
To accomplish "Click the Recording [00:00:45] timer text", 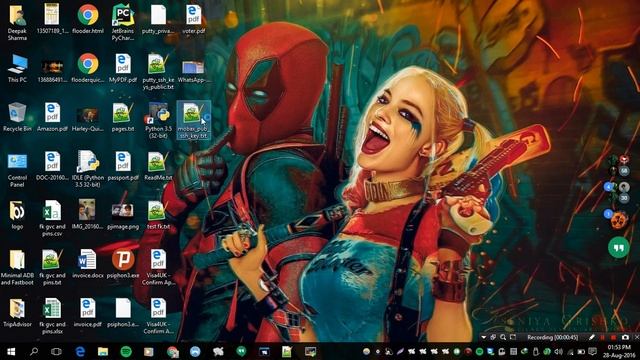I will (553, 337).
